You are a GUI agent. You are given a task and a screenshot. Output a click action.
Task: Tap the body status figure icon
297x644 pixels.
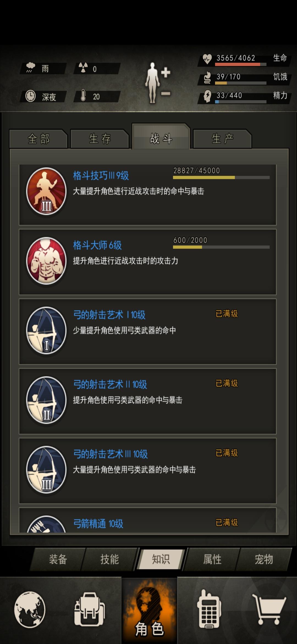pyautogui.click(x=158, y=83)
